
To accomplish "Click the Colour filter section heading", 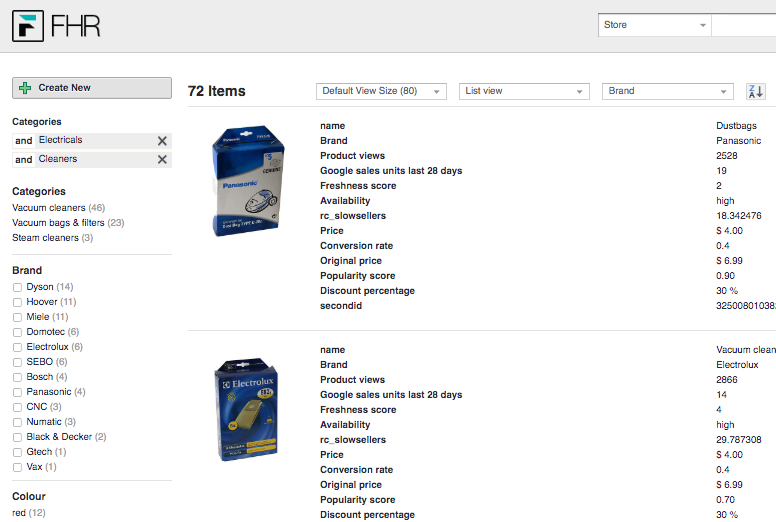I will [29, 496].
